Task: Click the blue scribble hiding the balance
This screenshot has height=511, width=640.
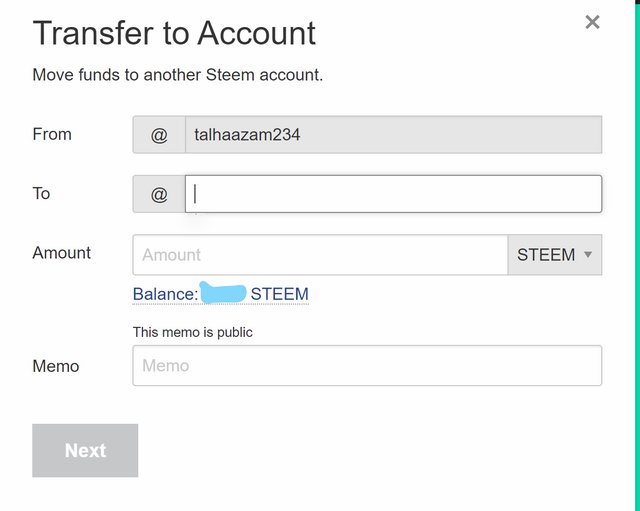Action: [x=223, y=293]
